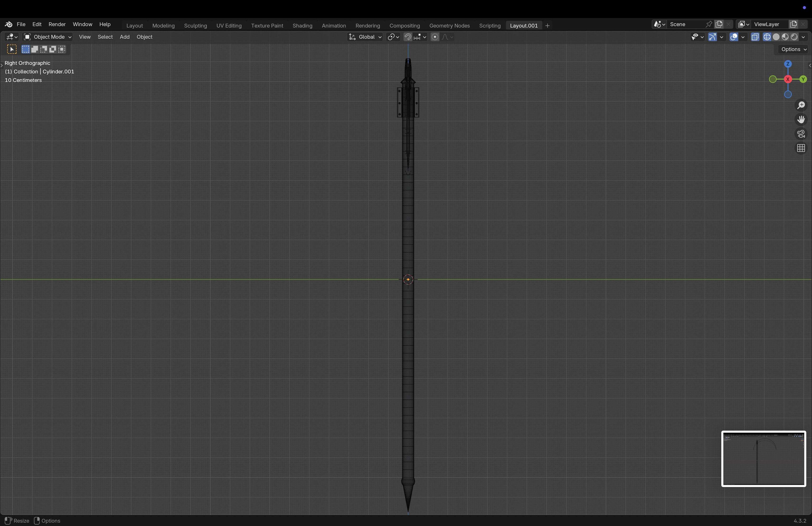Open the transform pivot point dropdown
812x526 pixels.
coord(393,37)
